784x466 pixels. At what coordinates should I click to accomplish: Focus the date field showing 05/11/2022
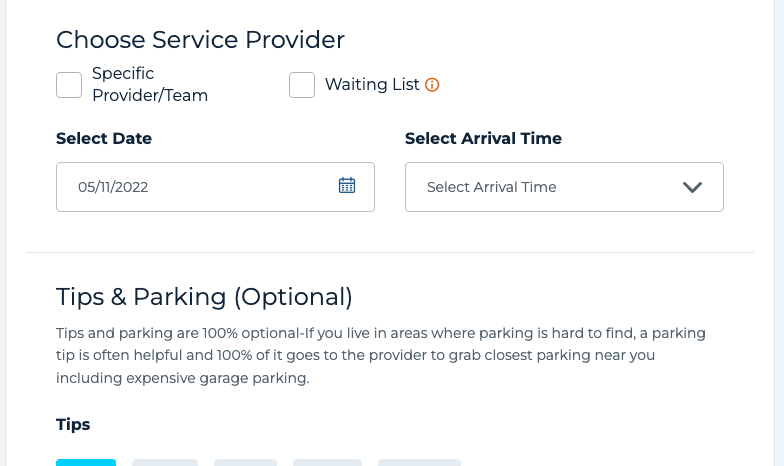click(200, 187)
